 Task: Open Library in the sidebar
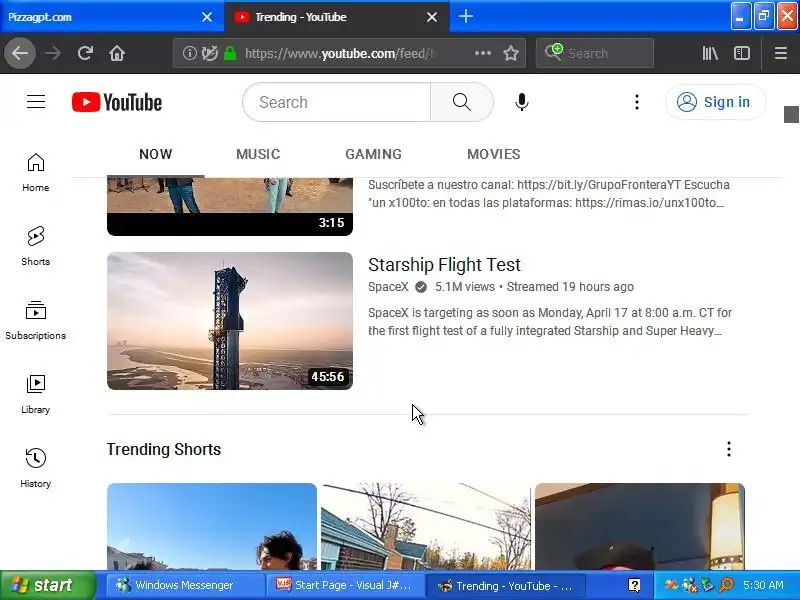point(36,394)
